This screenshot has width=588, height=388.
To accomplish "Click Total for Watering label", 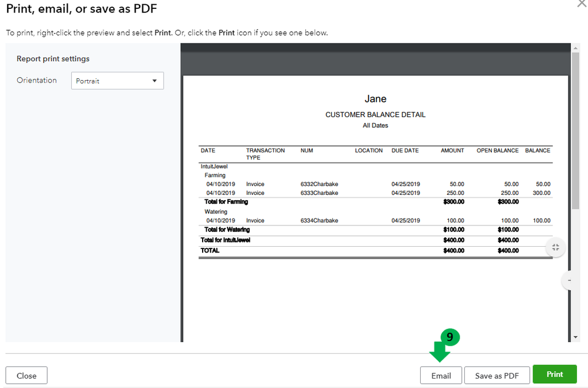I will (x=227, y=230).
